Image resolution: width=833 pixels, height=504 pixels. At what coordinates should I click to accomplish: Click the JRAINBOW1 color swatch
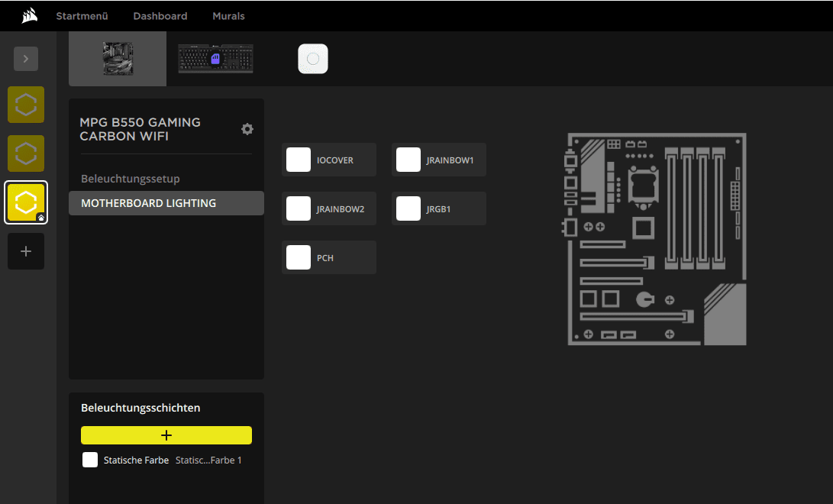(x=408, y=160)
